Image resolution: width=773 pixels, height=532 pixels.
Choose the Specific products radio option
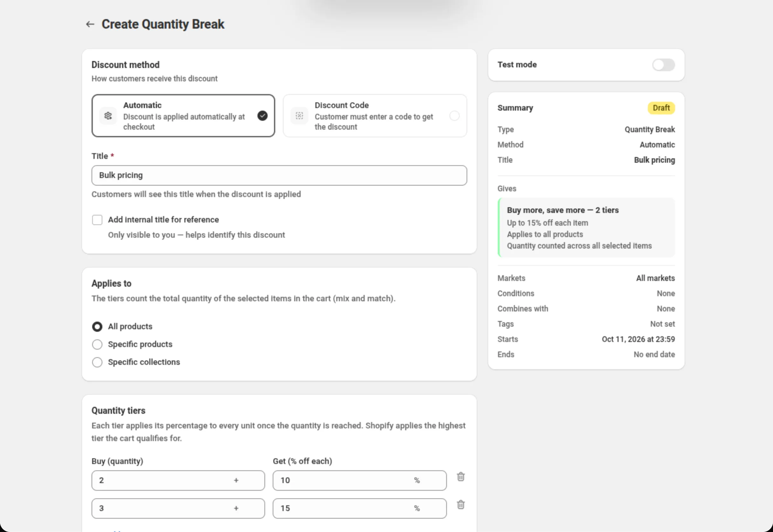point(97,344)
